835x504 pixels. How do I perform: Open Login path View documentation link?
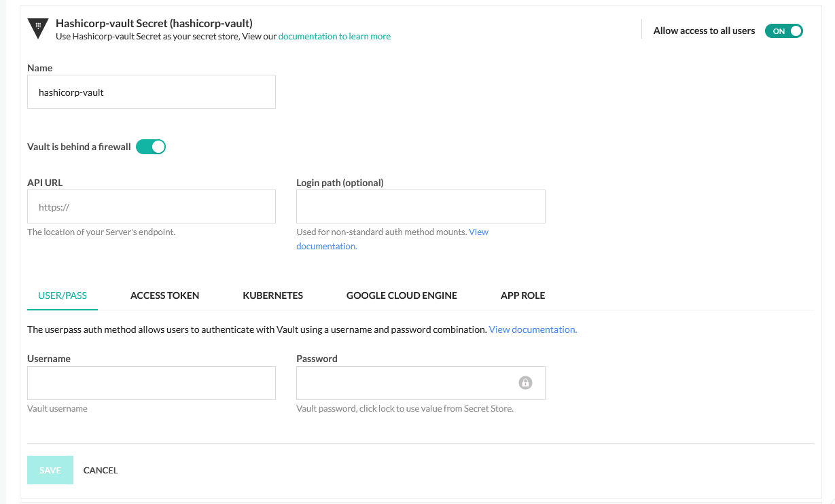[393, 239]
